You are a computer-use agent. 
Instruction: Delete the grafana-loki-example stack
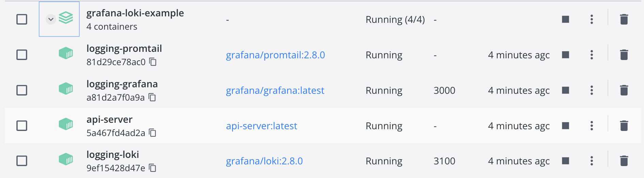point(624,19)
